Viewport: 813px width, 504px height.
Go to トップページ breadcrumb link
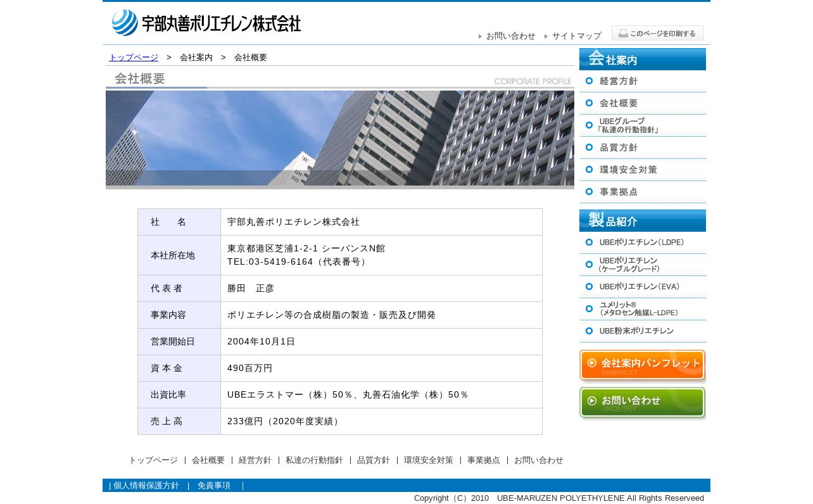pos(134,58)
